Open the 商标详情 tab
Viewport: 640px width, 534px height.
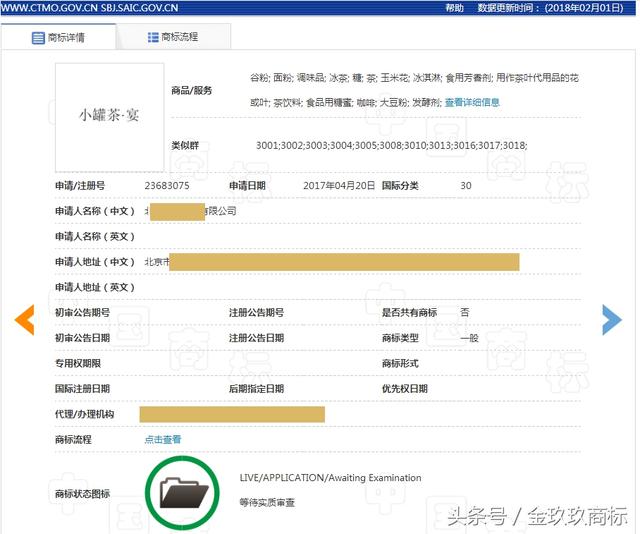[58, 38]
